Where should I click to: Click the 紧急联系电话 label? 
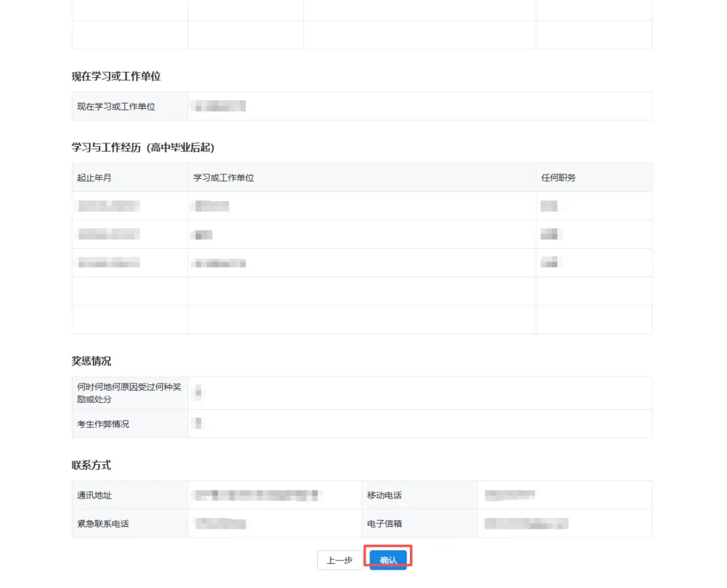pyautogui.click(x=103, y=523)
